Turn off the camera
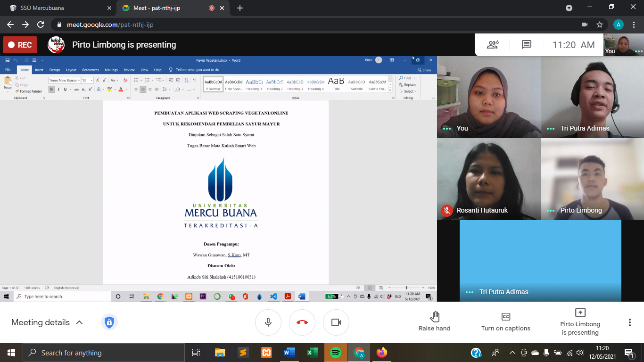This screenshot has height=362, width=644. [x=336, y=322]
